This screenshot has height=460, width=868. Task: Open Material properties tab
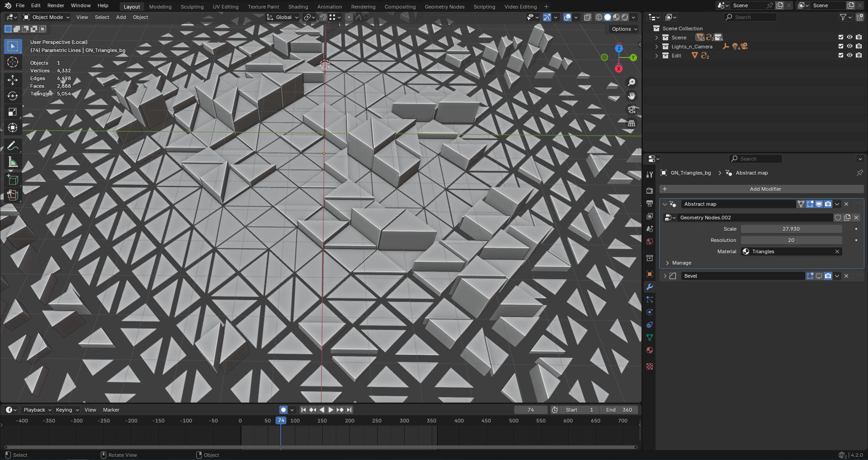650,350
